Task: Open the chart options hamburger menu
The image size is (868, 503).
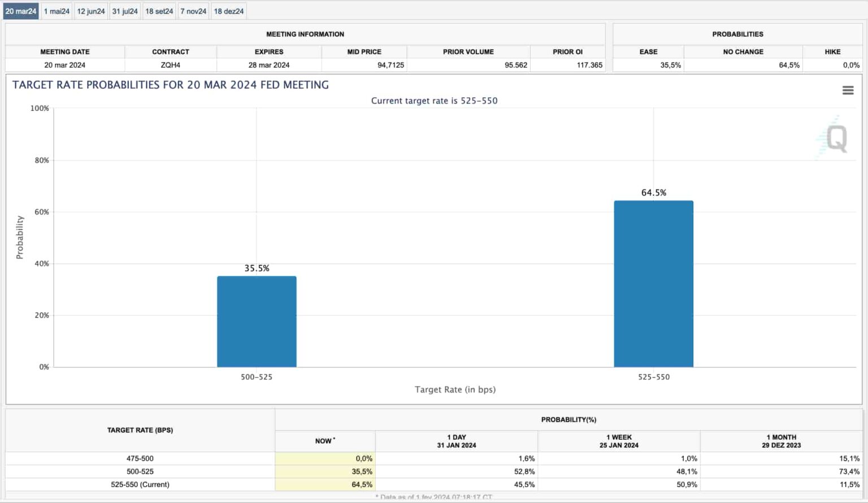Action: pyautogui.click(x=848, y=89)
